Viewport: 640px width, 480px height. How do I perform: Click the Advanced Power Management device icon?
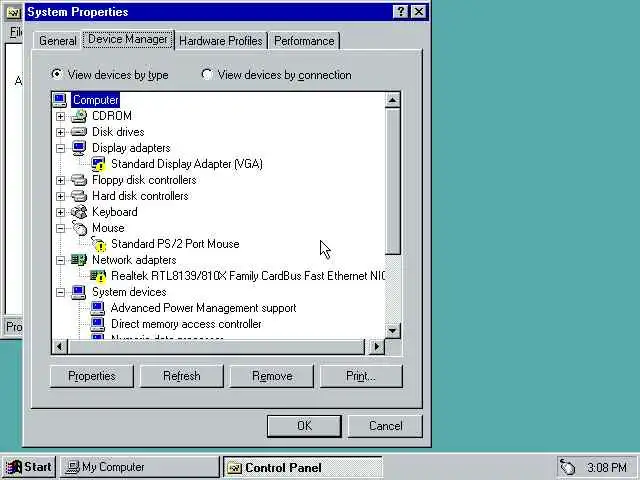click(x=98, y=308)
